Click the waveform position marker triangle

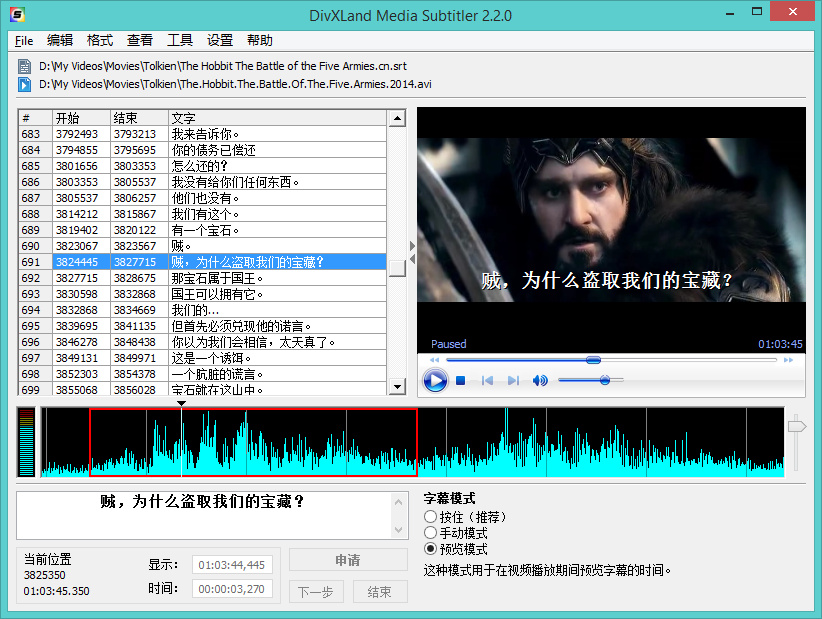click(x=181, y=403)
